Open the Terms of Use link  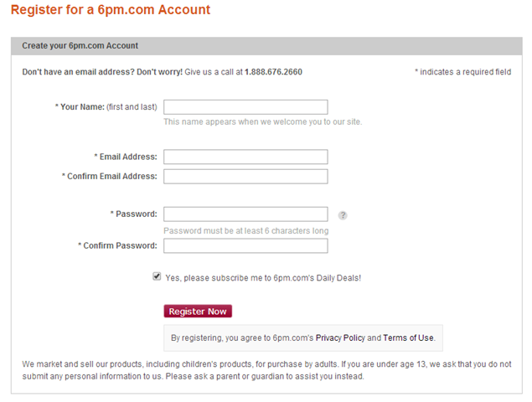tap(409, 338)
